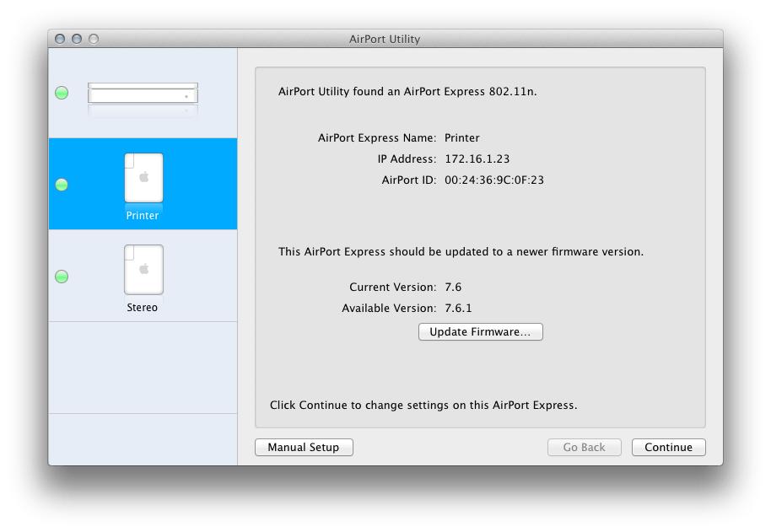Click the Printer device's green status indicator
Viewport: 771px width, 532px height.
tap(61, 185)
